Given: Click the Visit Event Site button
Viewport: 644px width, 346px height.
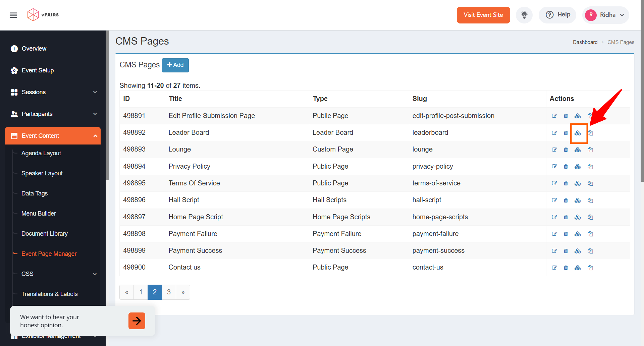Looking at the screenshot, I should coord(483,15).
